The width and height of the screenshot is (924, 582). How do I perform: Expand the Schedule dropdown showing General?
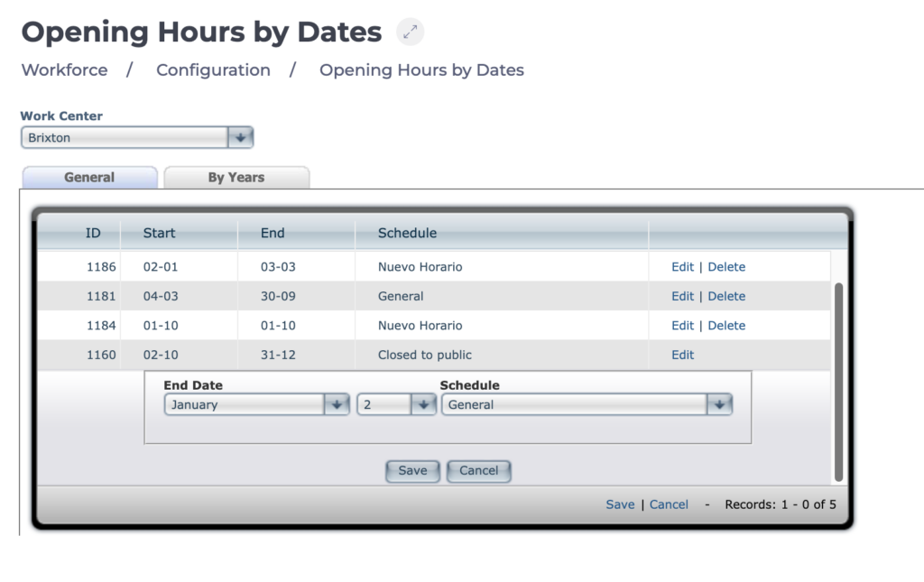coord(718,405)
